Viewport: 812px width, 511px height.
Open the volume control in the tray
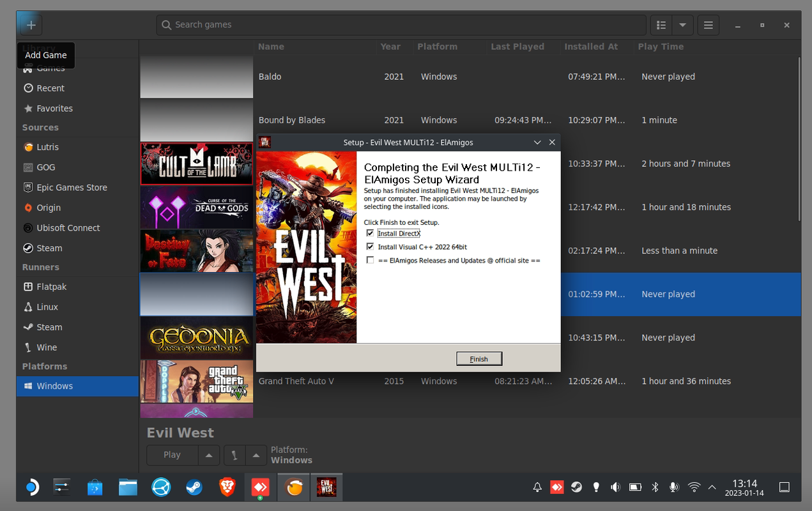coord(615,487)
